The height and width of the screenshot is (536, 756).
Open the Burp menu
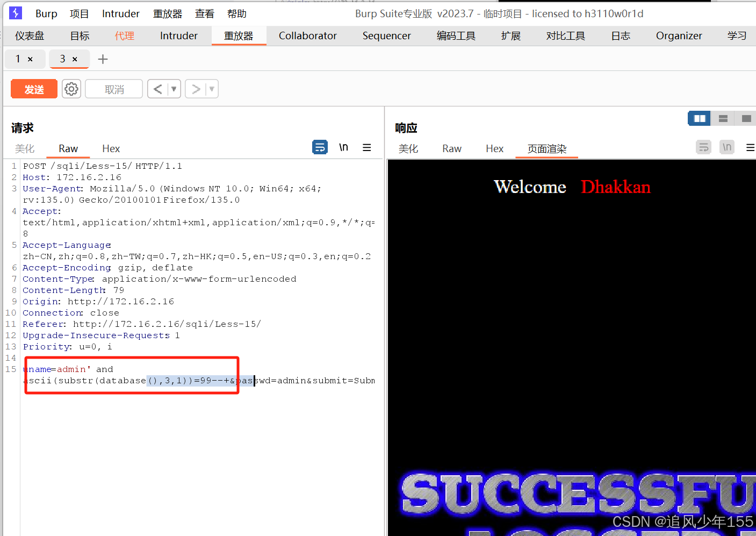(46, 13)
